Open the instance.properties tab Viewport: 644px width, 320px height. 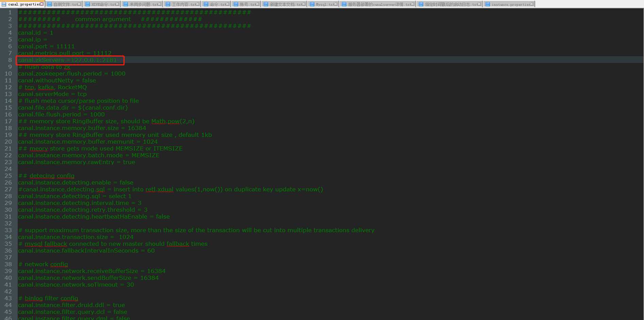pyautogui.click(x=509, y=4)
